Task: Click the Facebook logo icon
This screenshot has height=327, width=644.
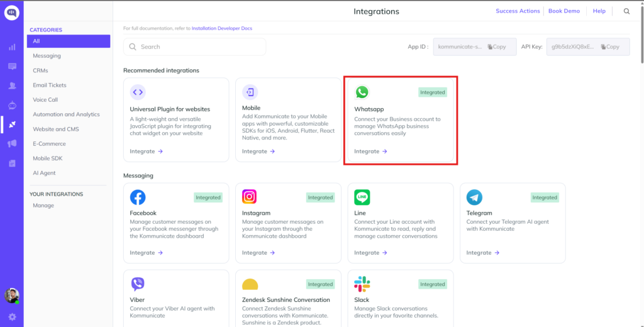Action: [x=138, y=197]
